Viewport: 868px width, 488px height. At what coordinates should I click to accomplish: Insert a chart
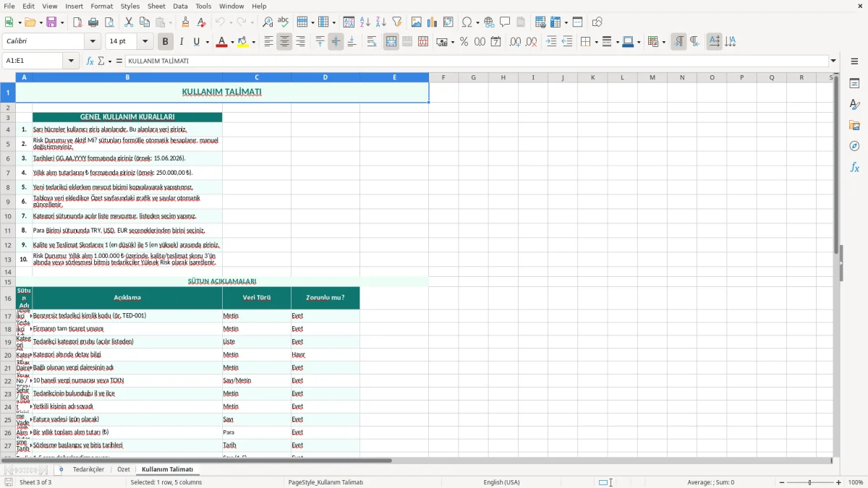[433, 22]
